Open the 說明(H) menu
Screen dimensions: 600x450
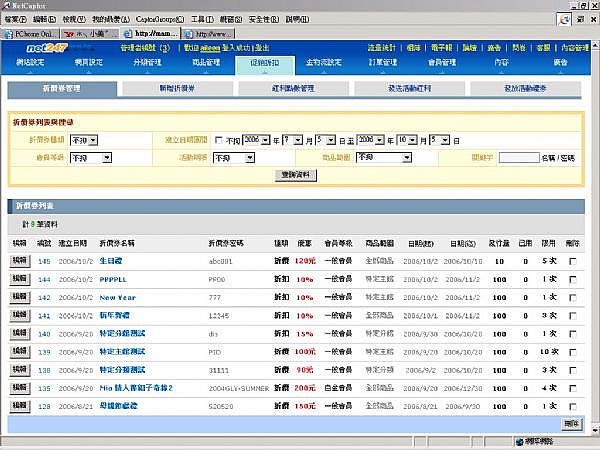[x=297, y=19]
